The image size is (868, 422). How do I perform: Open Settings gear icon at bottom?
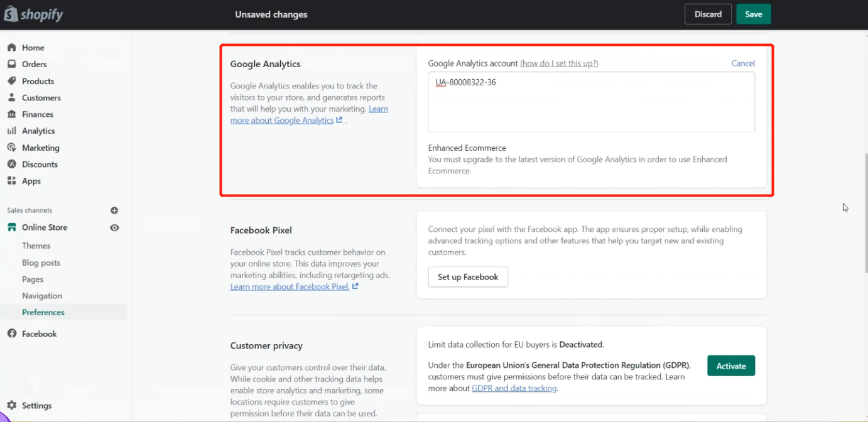(11, 406)
